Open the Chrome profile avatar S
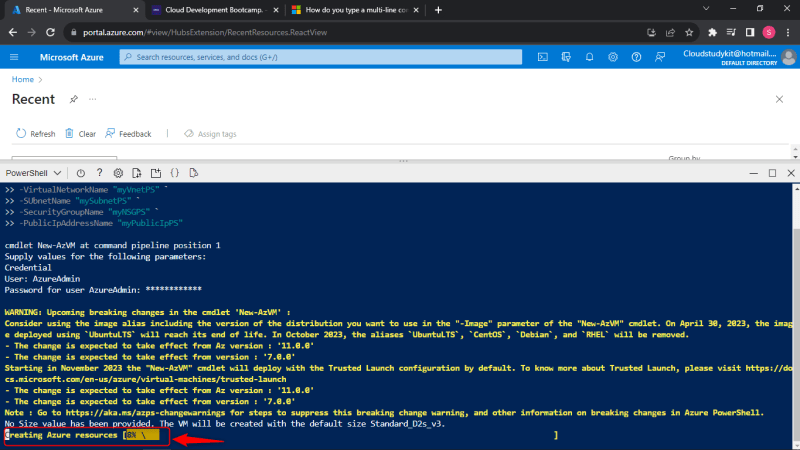 click(769, 32)
